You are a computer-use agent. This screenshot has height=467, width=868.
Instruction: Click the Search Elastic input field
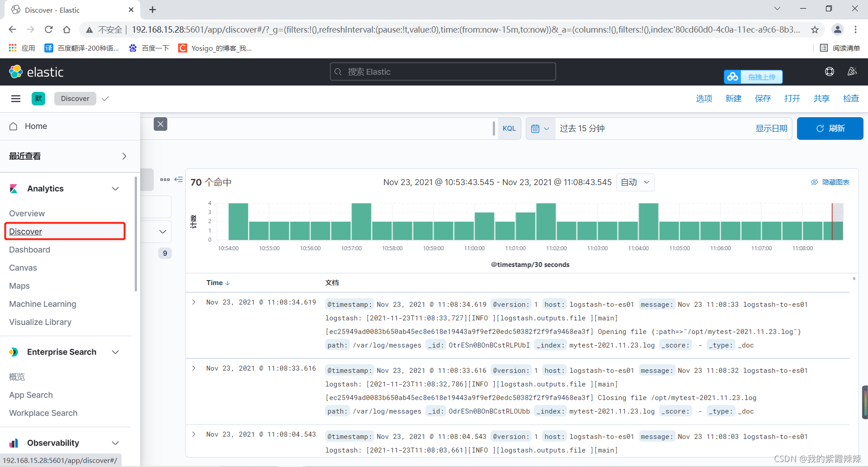pyautogui.click(x=443, y=71)
